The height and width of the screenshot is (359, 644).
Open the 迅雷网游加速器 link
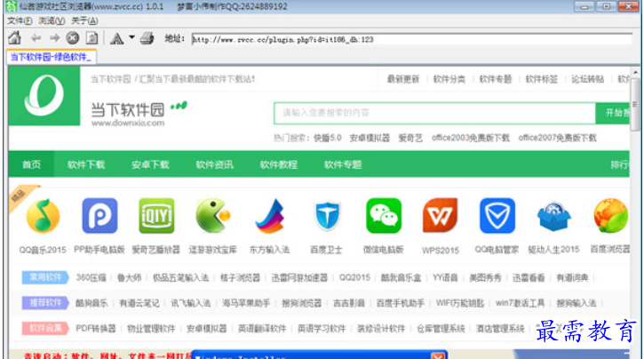click(299, 277)
